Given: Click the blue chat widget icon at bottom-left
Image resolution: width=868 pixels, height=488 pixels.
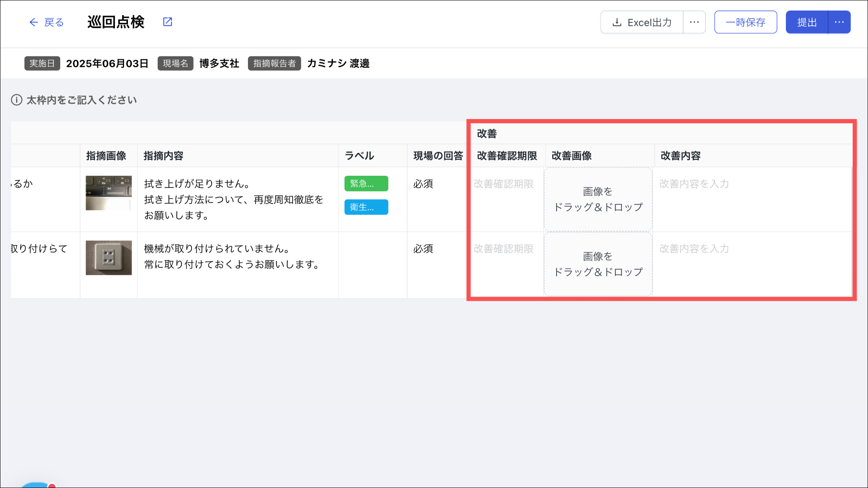Looking at the screenshot, I should point(36,485).
